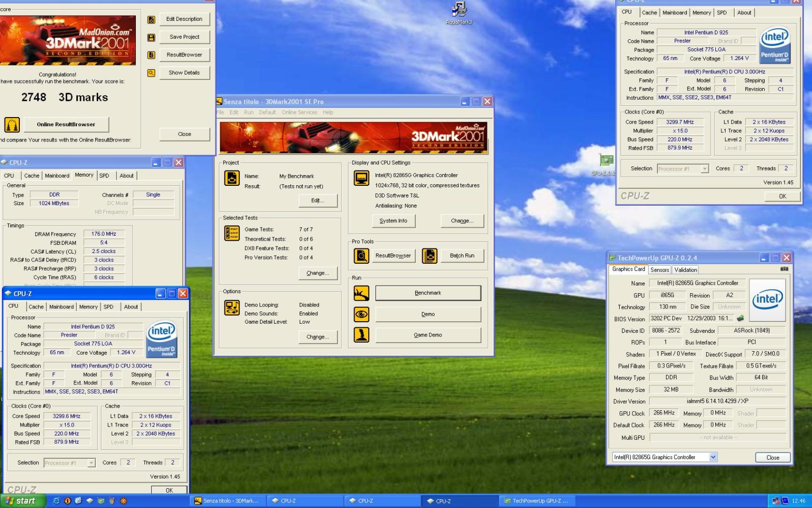Open the Run menu in 3DMark2001 SE Pro
812x508 pixels.
point(248,112)
